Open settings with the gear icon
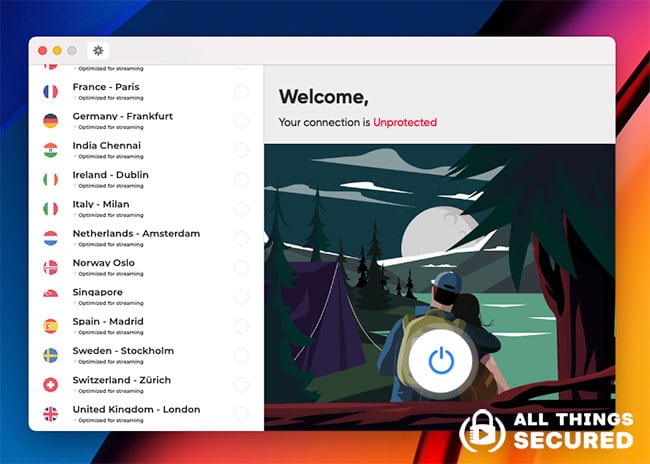The height and width of the screenshot is (464, 650). (98, 51)
